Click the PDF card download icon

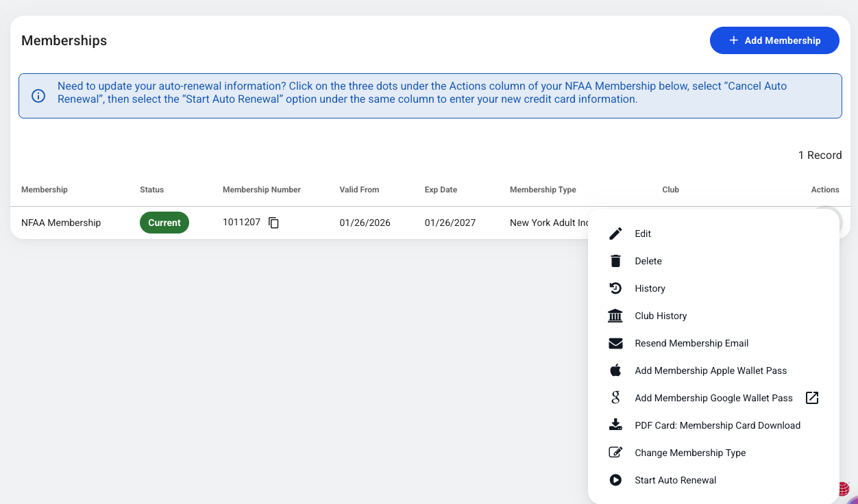615,425
